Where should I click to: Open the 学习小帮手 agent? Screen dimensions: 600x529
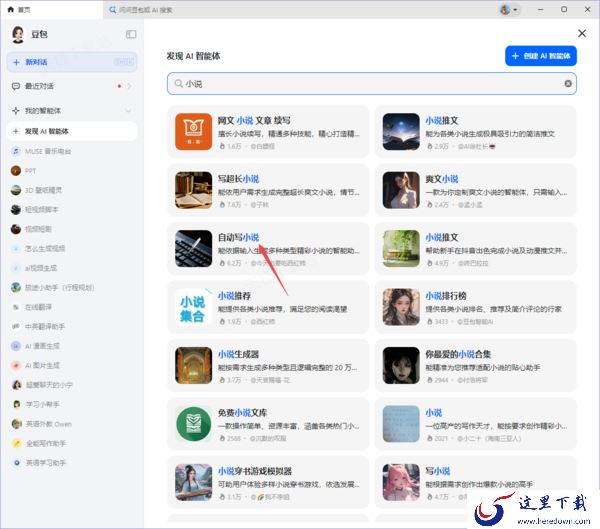(72, 404)
